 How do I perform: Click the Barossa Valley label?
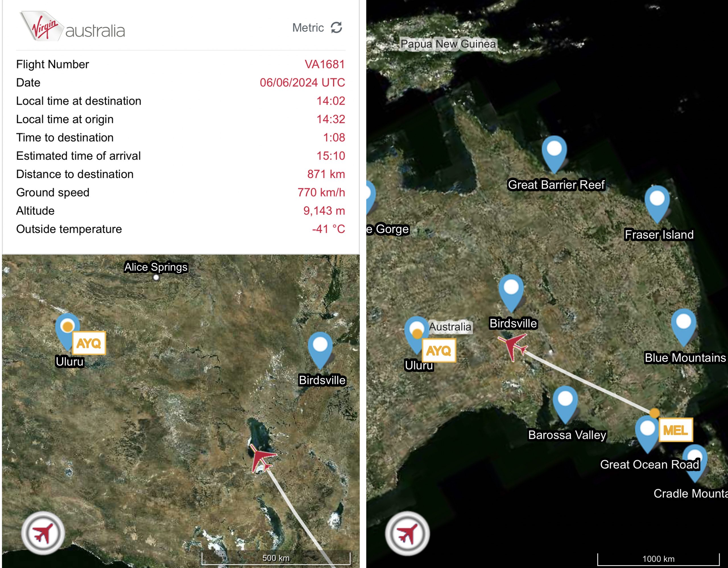pos(567,435)
